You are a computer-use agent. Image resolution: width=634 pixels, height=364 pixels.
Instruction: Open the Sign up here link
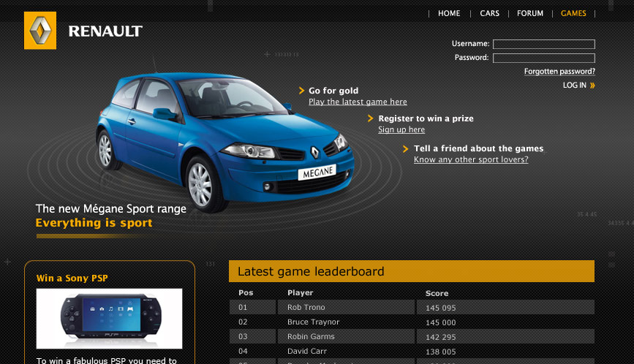click(x=401, y=129)
